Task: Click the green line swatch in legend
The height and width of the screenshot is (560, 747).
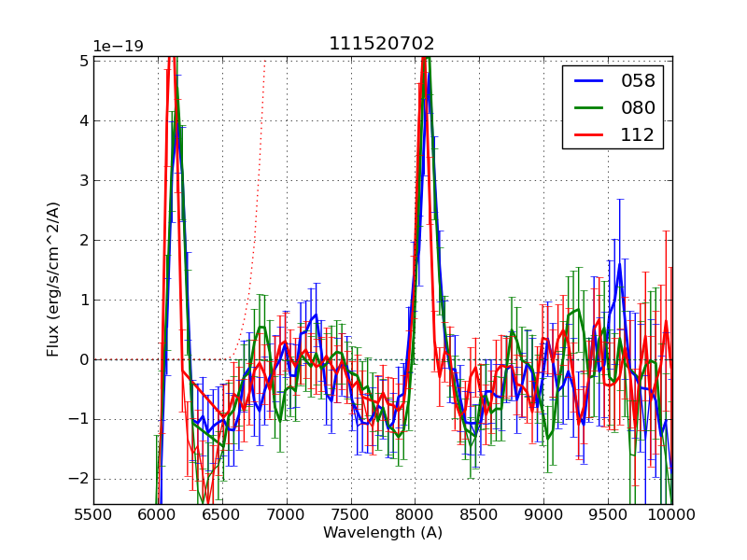Action: point(589,107)
